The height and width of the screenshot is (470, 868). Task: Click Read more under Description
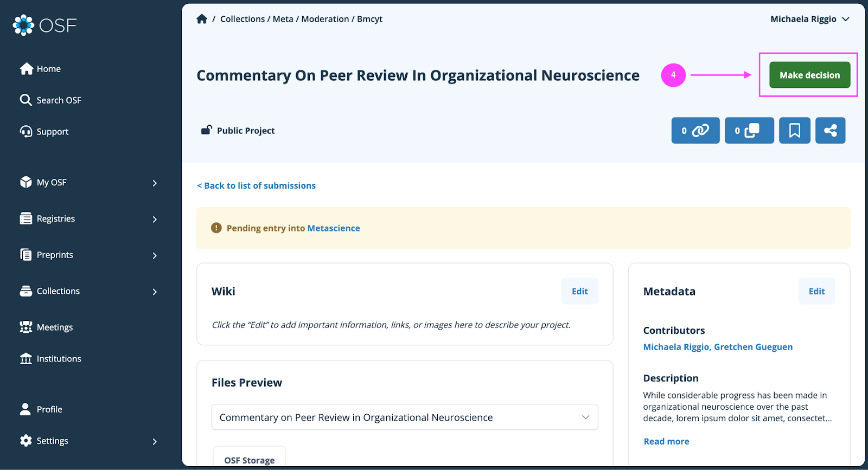pos(666,441)
